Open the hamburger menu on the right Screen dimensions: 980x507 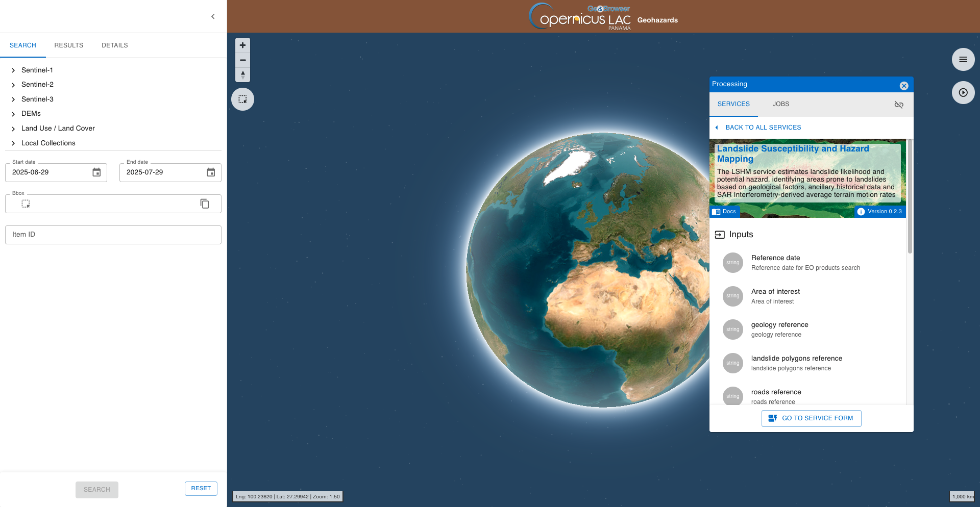(x=963, y=60)
